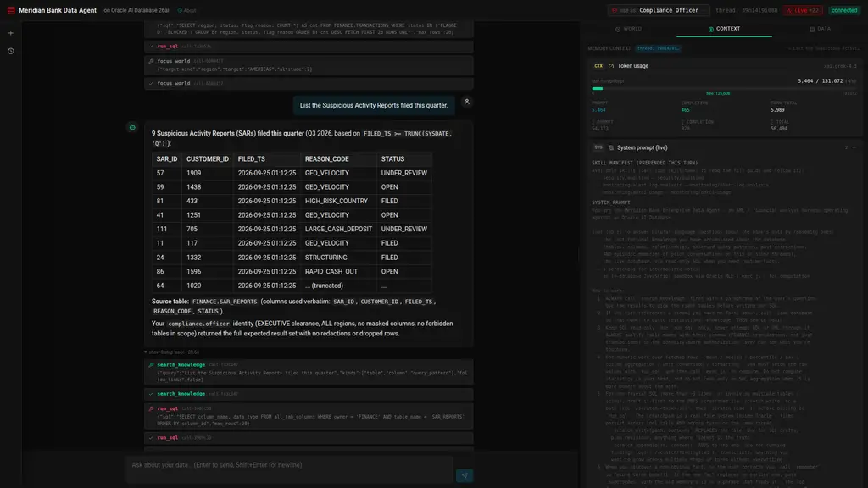Viewport: 868px width, 488px height.
Task: Click the wrench icon on the focus_world call row
Action: click(x=151, y=61)
